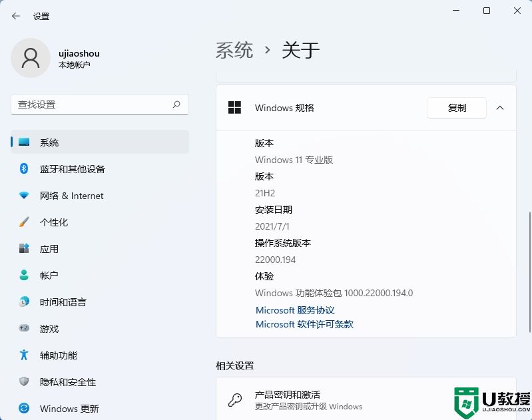The width and height of the screenshot is (532, 420).
Task: Open 游戏 gamepad icon
Action: [x=24, y=327]
